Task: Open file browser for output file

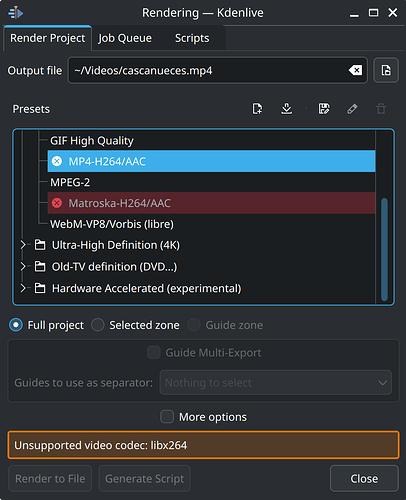Action: pyautogui.click(x=386, y=70)
